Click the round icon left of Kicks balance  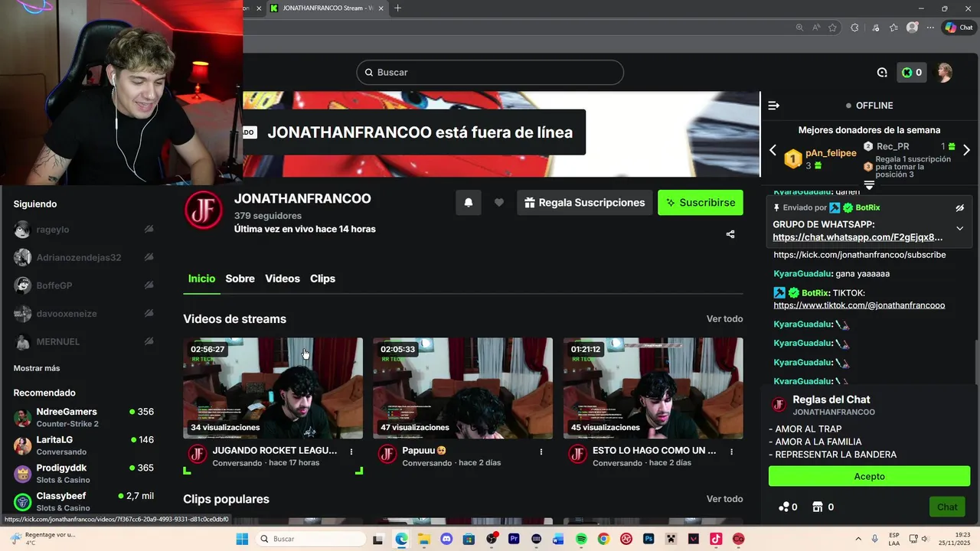pos(882,73)
